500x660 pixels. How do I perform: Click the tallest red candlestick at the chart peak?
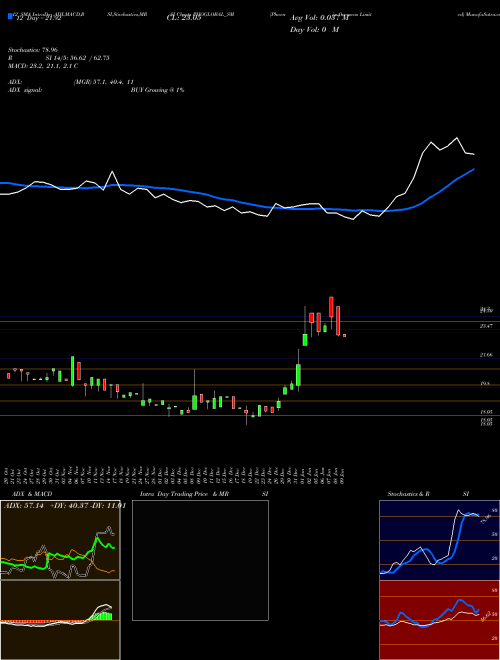pyautogui.click(x=331, y=307)
